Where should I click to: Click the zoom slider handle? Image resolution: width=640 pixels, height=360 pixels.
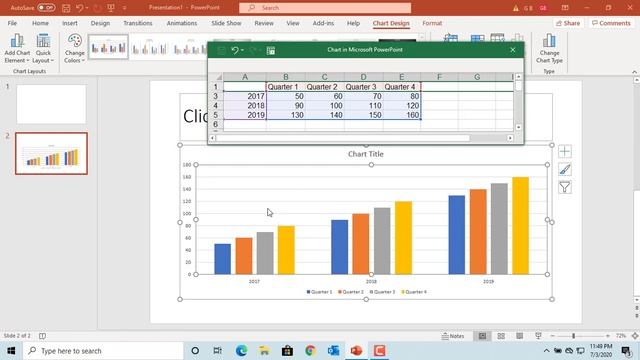pos(573,336)
